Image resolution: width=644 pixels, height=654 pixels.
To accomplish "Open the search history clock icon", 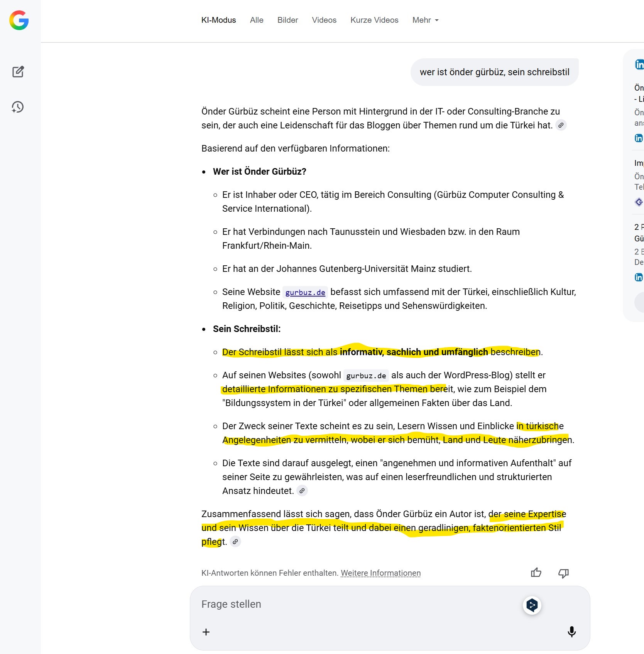I will 18,107.
